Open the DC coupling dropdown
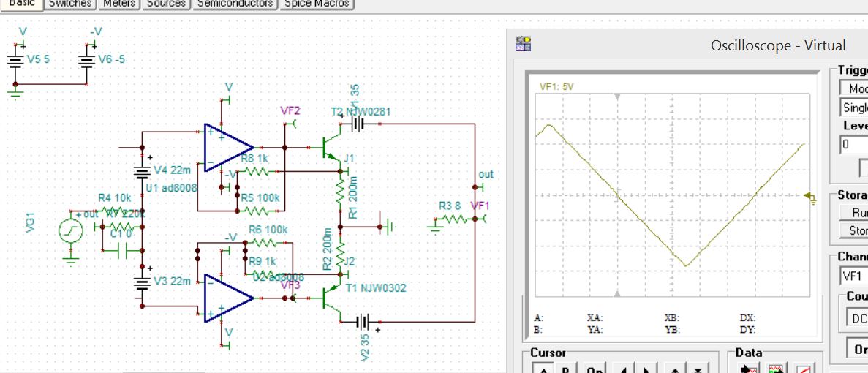The height and width of the screenshot is (373, 868). coord(857,319)
